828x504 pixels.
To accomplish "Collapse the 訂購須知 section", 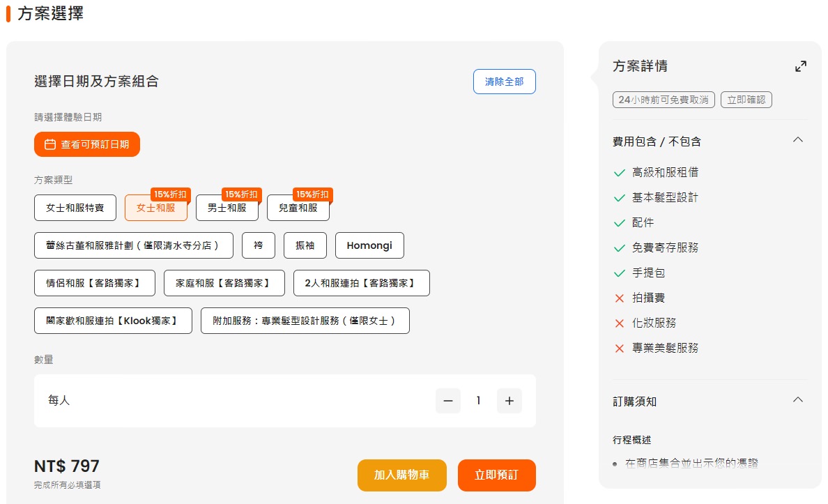I will (798, 400).
